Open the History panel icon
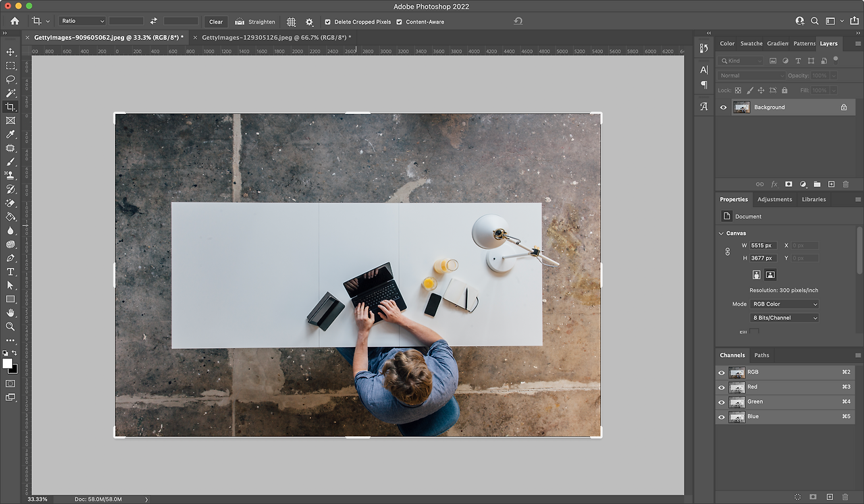The height and width of the screenshot is (504, 864). 704,48
